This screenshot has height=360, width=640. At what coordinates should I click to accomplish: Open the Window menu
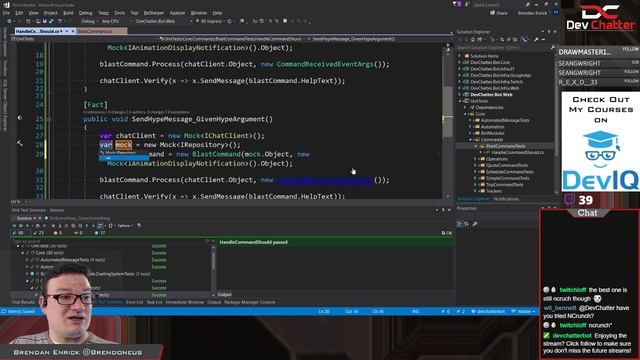coord(199,13)
